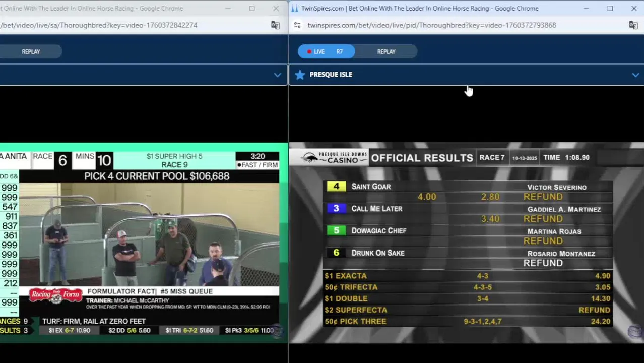
Task: Expand the left window track dropdown chevron
Action: click(277, 75)
